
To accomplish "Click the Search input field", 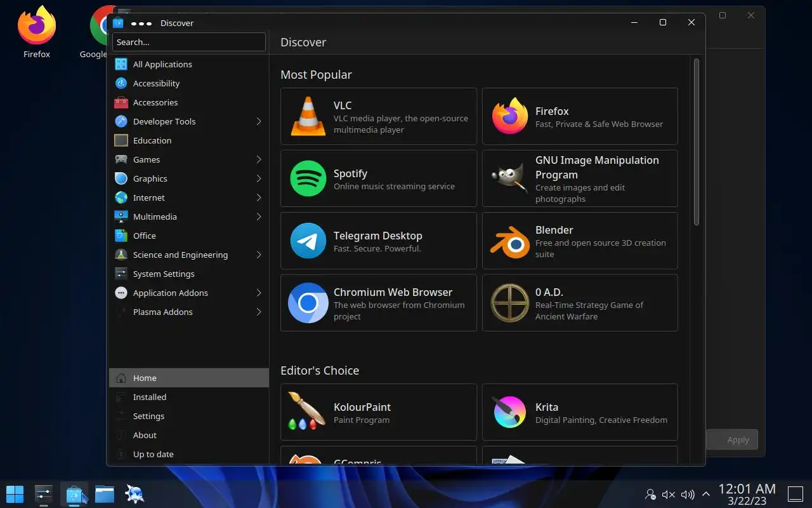I will [x=189, y=42].
